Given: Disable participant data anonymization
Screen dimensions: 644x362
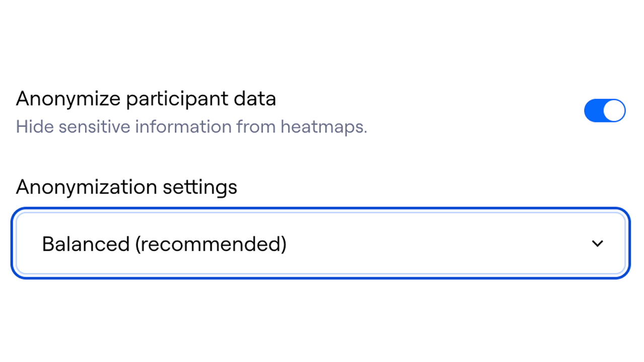Looking at the screenshot, I should point(604,111).
